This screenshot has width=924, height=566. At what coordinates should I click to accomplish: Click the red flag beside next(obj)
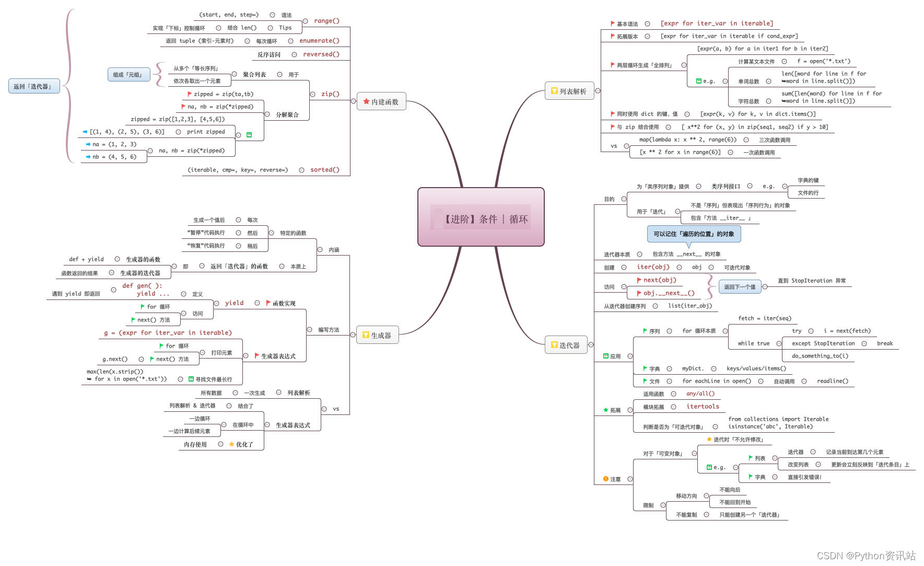click(x=639, y=280)
